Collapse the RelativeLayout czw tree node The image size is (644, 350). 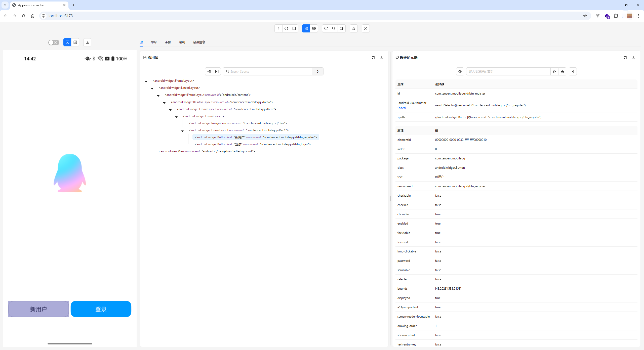click(164, 103)
